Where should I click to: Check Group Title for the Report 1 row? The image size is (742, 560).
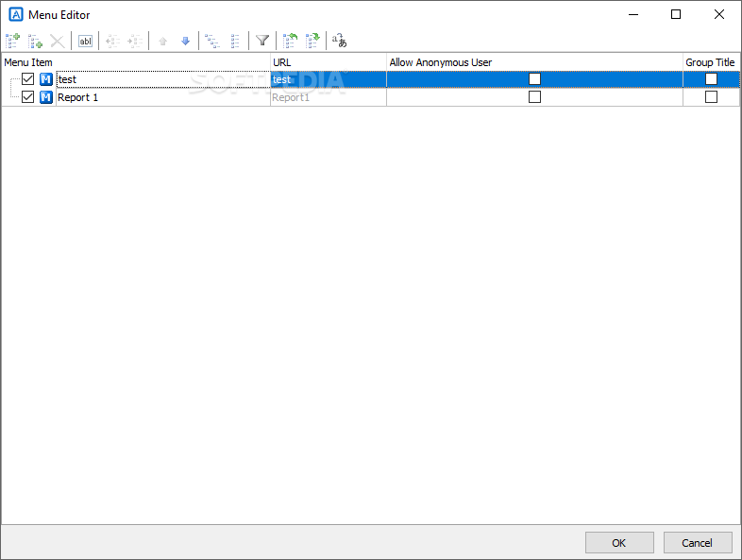point(711,96)
